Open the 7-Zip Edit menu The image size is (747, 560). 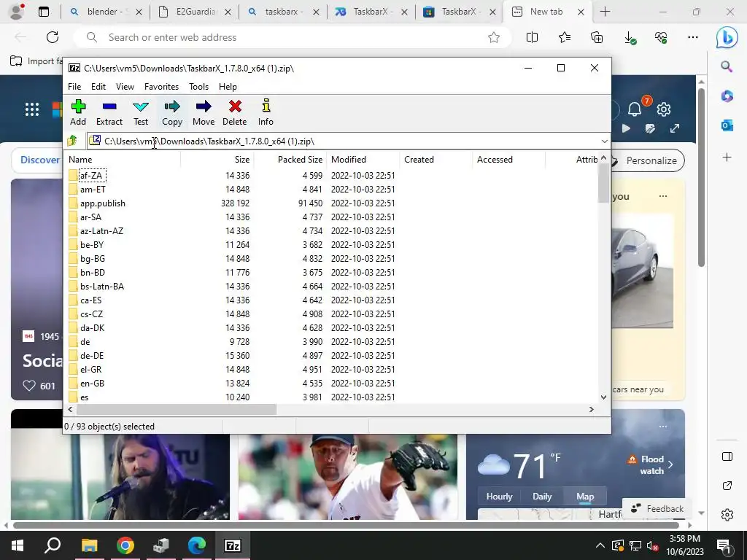98,87
